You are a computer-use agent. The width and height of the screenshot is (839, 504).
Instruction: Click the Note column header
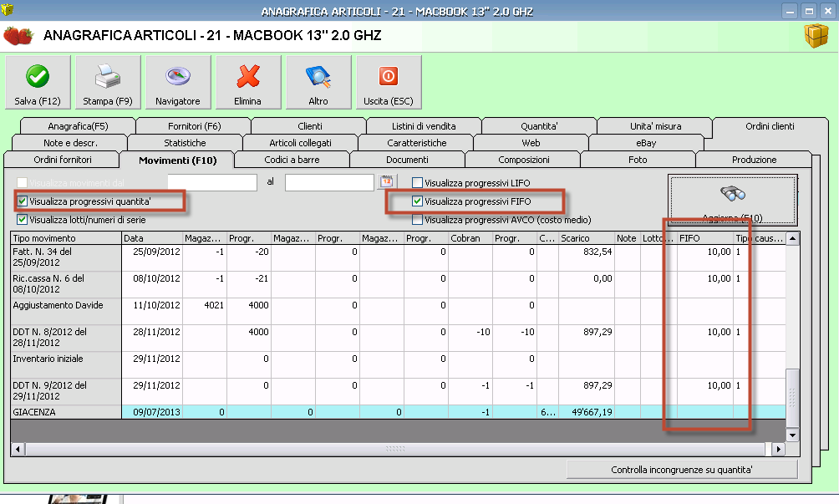[627, 238]
